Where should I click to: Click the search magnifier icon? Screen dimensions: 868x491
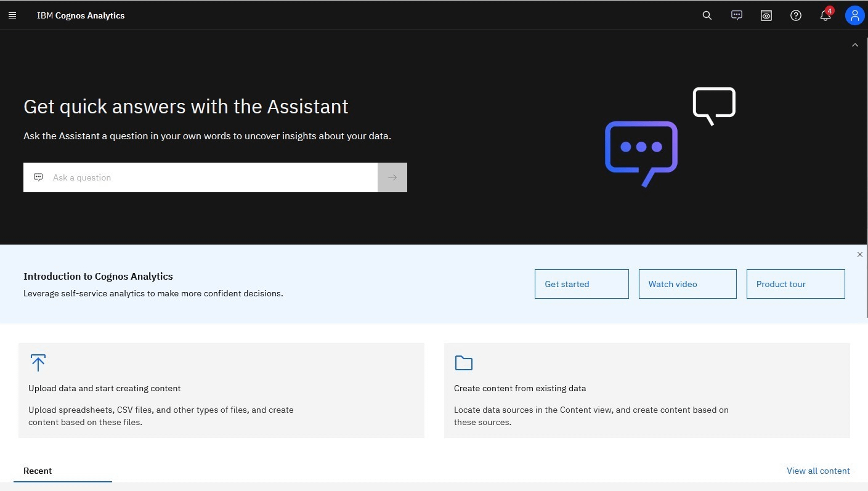[707, 15]
